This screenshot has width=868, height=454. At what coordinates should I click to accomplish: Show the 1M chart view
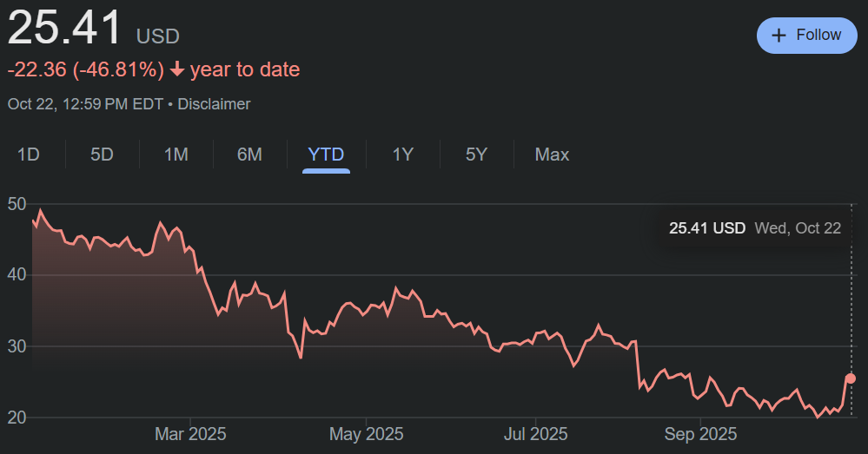tap(176, 155)
